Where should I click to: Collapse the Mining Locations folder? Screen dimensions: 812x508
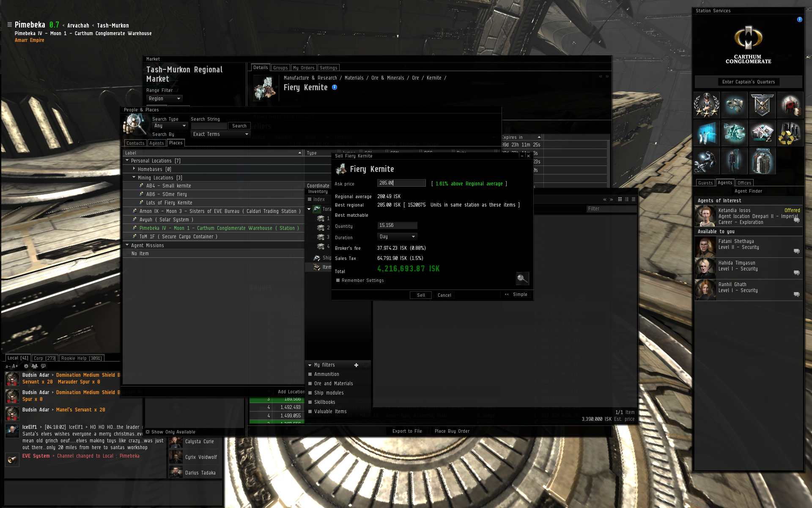pos(134,177)
